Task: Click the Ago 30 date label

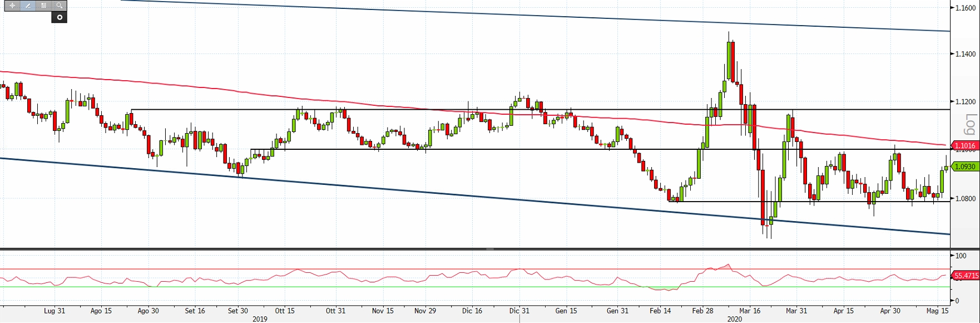Action: (148, 311)
